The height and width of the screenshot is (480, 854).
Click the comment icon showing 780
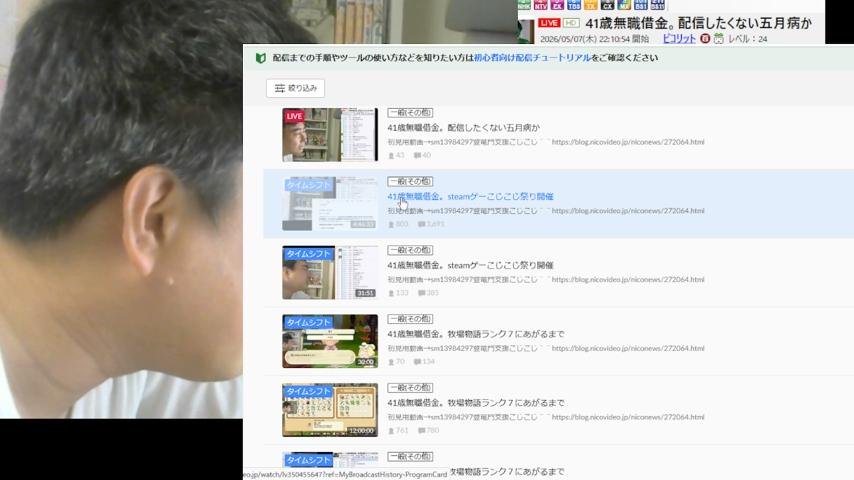[421, 430]
